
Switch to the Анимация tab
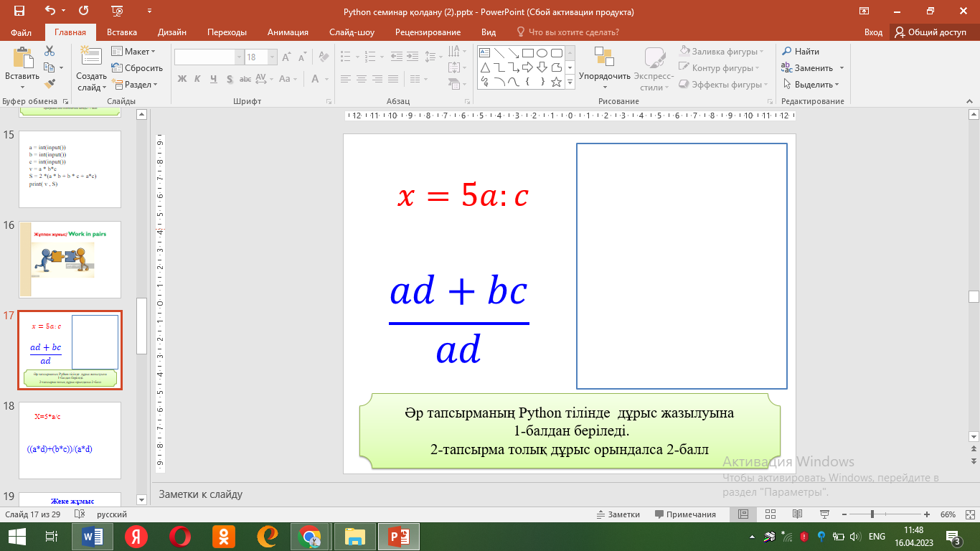(288, 32)
